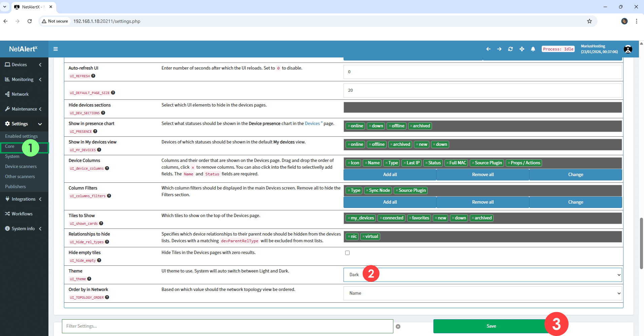Viewport: 644px width, 336px height.
Task: Open the Order by in Network dropdown
Action: point(482,293)
